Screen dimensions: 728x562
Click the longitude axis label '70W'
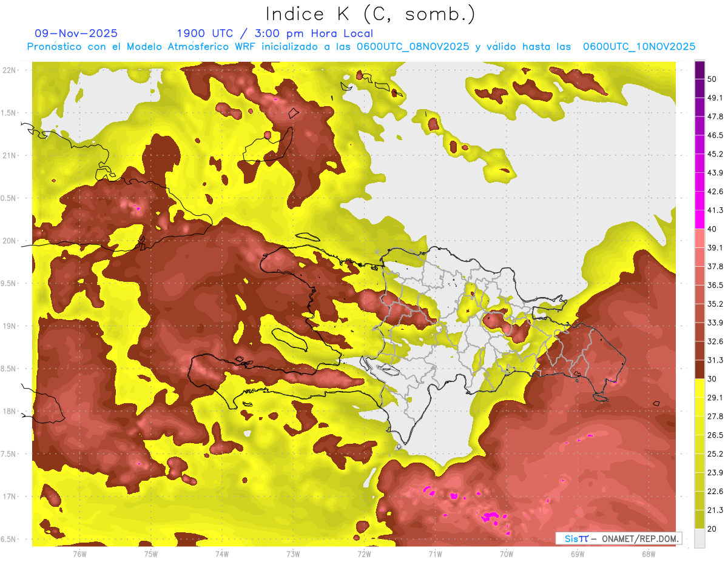(x=507, y=554)
